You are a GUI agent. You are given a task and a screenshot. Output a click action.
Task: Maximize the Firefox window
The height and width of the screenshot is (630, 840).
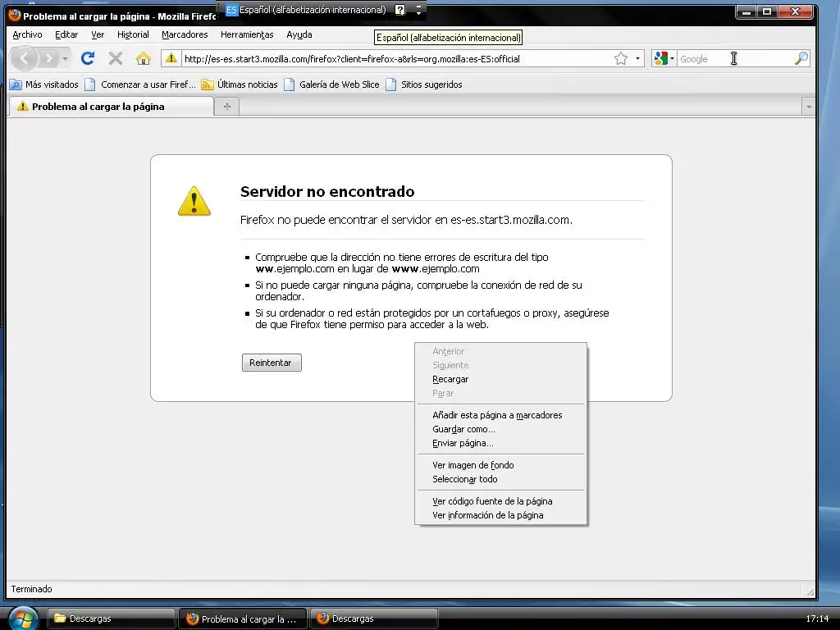[767, 11]
